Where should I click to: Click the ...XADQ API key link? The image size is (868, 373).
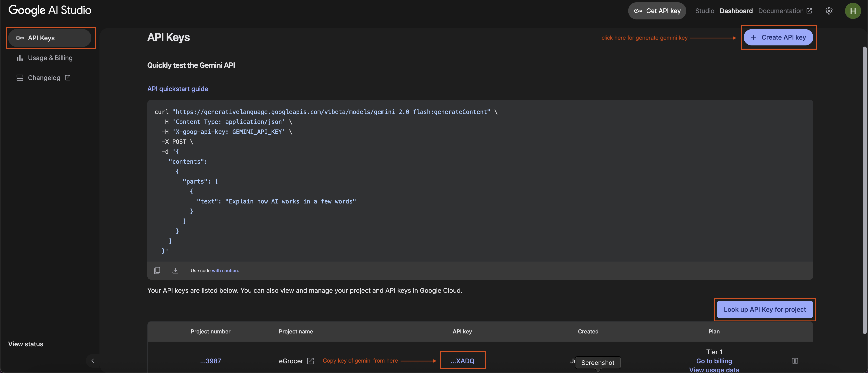click(462, 361)
